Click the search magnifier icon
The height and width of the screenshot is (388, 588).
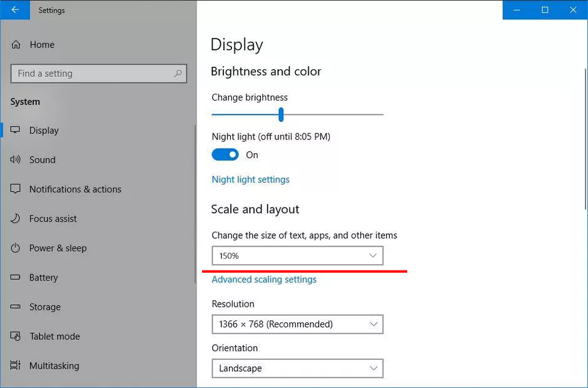[x=178, y=74]
